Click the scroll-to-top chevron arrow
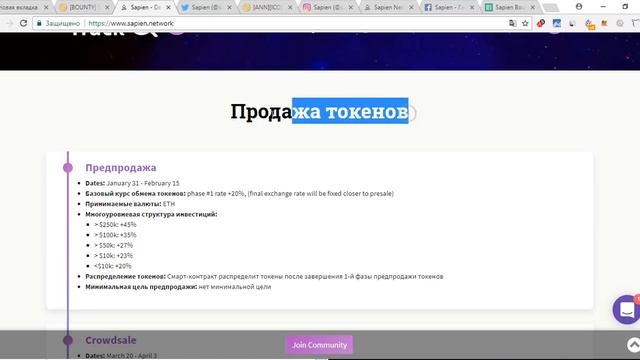This screenshot has width=640, height=360. click(x=633, y=345)
